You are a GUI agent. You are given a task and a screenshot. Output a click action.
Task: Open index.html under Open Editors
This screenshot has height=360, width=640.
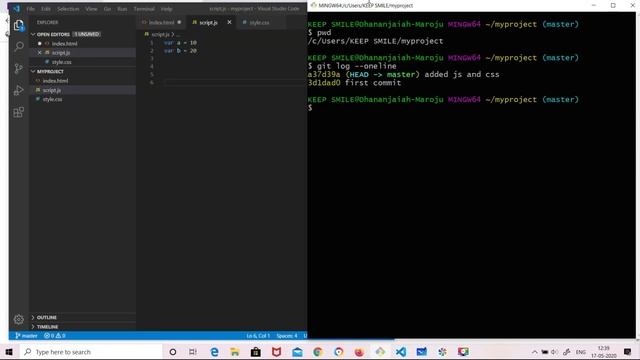click(64, 44)
